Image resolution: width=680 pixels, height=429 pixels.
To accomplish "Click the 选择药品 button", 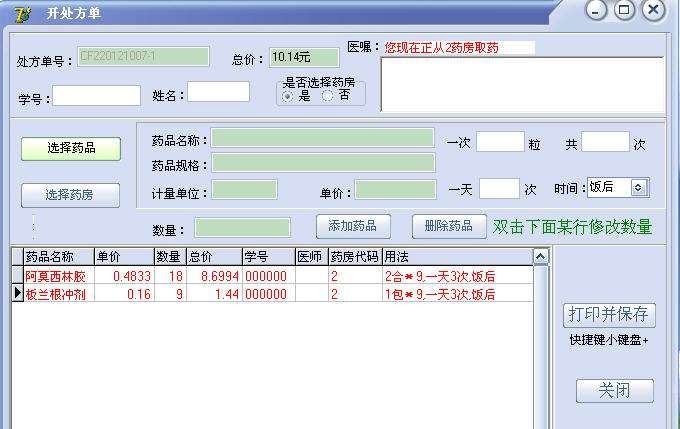I will (71, 149).
